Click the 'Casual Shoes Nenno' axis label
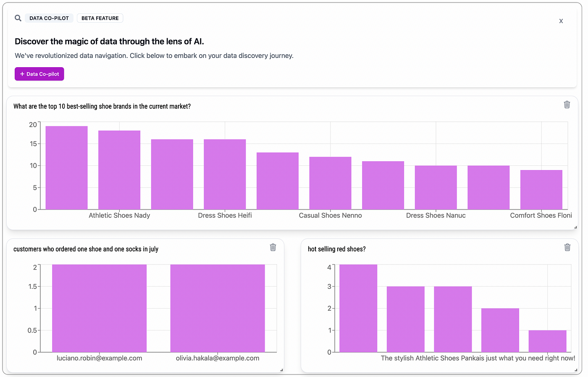The width and height of the screenshot is (588, 377). coord(330,215)
